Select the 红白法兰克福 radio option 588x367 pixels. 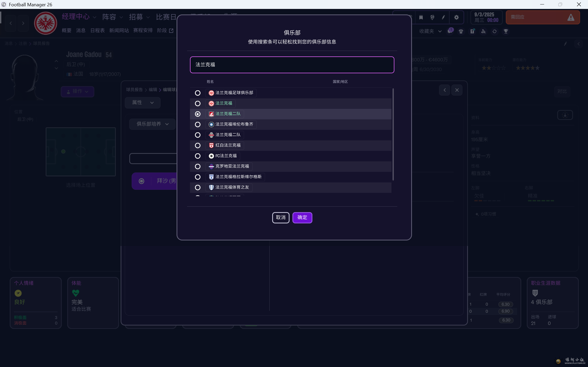point(198,145)
